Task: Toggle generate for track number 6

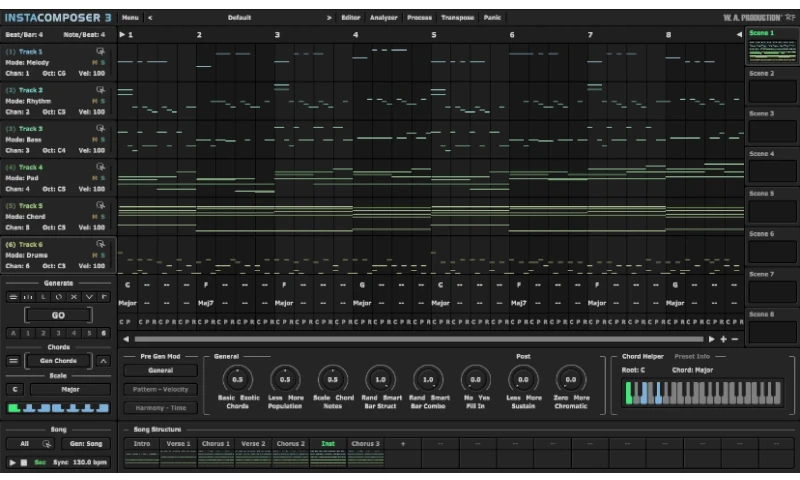Action: (103, 333)
